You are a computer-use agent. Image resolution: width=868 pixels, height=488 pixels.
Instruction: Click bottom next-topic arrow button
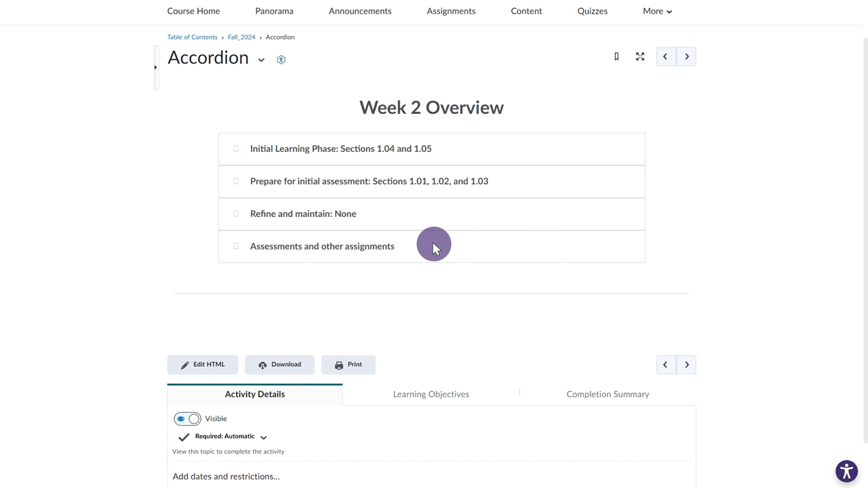coord(686,365)
